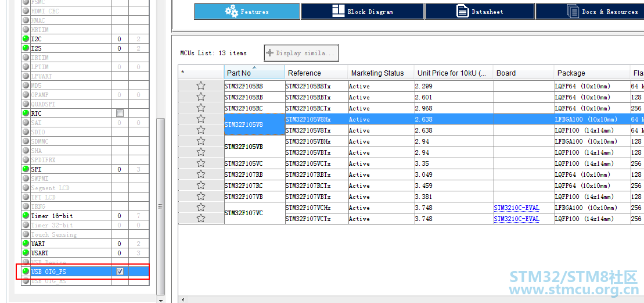Screen dimensions: 644x303
Task: Click the green dot beside USB OTG_FS
Action: pyautogui.click(x=26, y=272)
